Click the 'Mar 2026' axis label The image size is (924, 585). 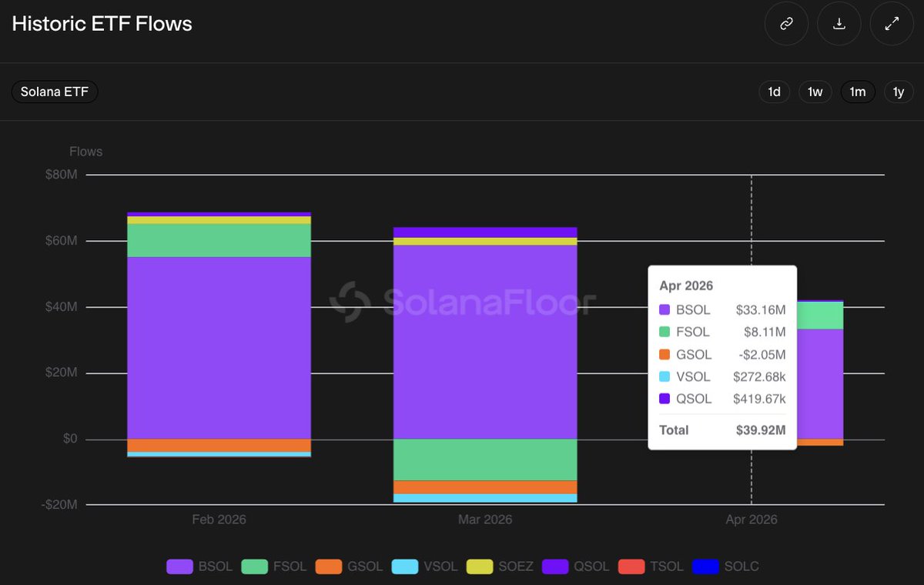pyautogui.click(x=485, y=520)
